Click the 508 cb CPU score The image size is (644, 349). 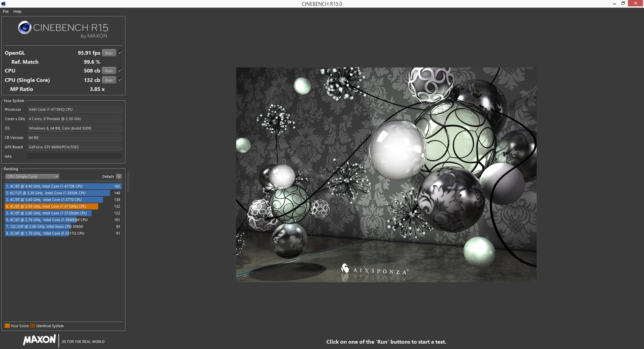[92, 71]
